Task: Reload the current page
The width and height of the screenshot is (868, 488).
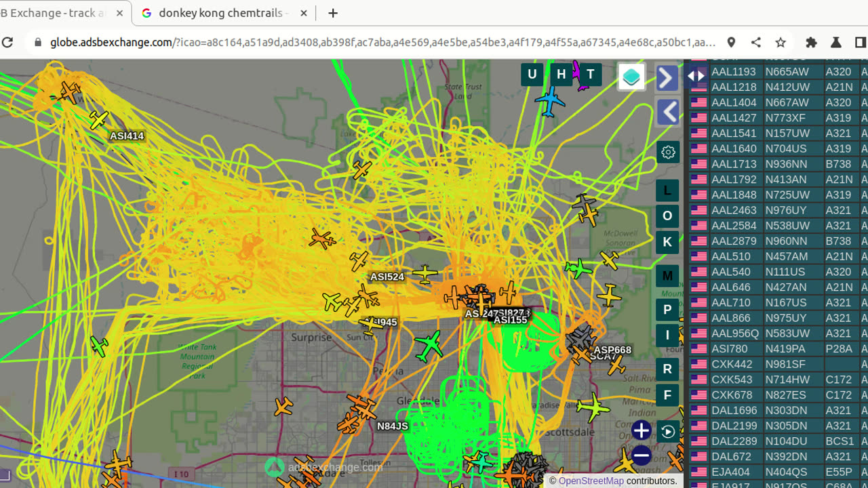Action: tap(7, 42)
